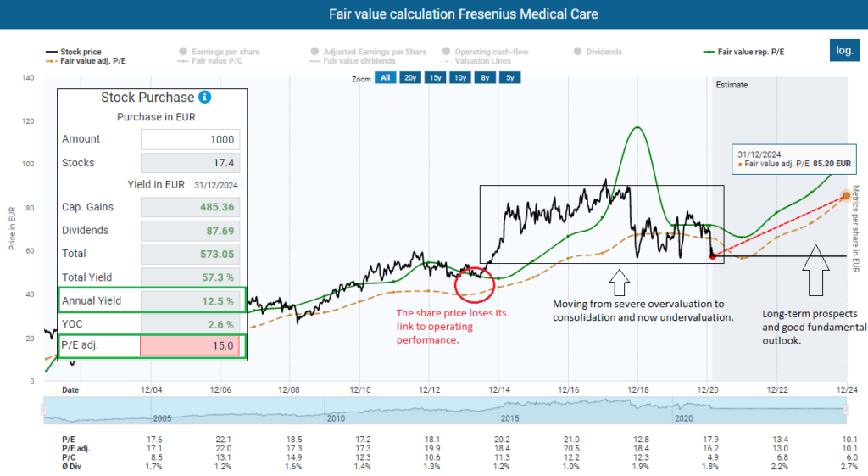Click the Stocks field showing 17.4
This screenshot has height=476, width=868.
pyautogui.click(x=190, y=163)
